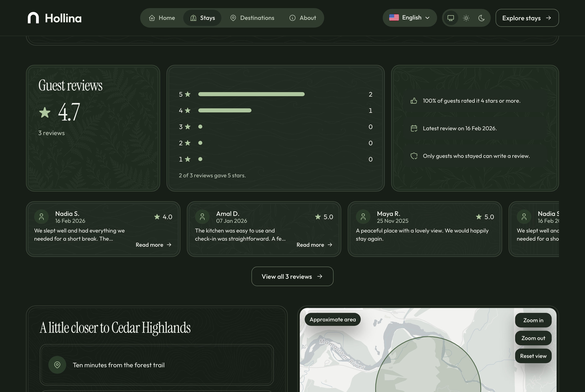
Task: Expand the English language dropdown
Action: tap(409, 18)
